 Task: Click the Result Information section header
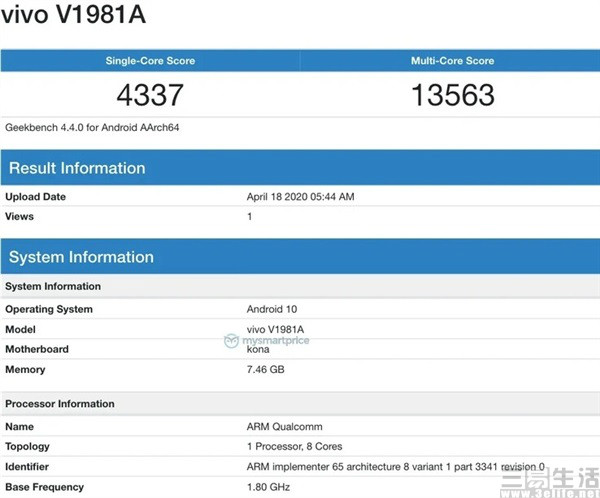(x=300, y=168)
